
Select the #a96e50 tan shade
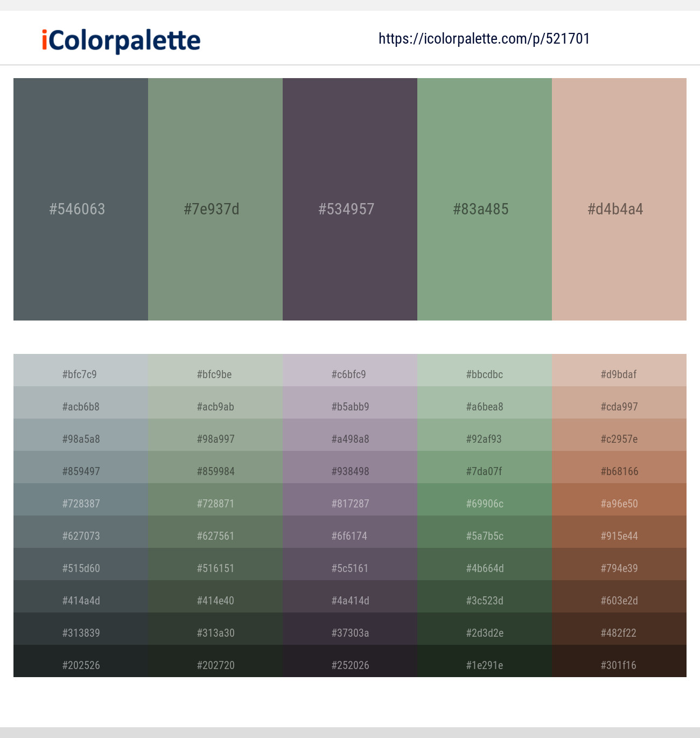619,503
